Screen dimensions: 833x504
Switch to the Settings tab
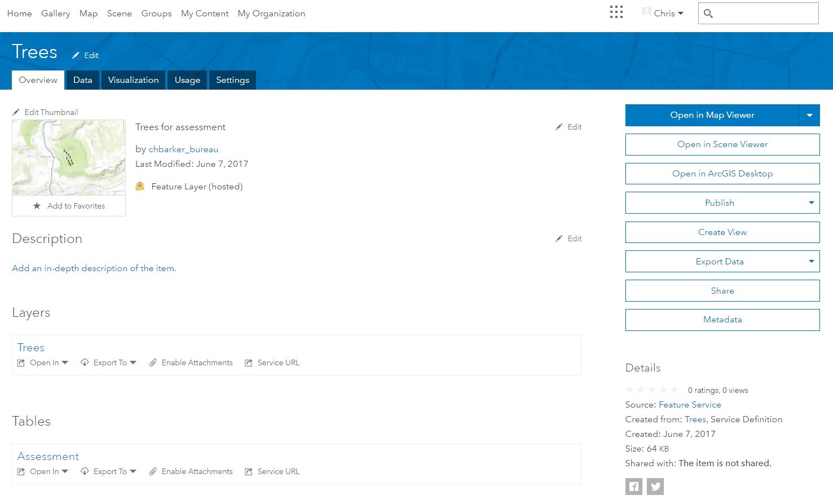coord(232,80)
